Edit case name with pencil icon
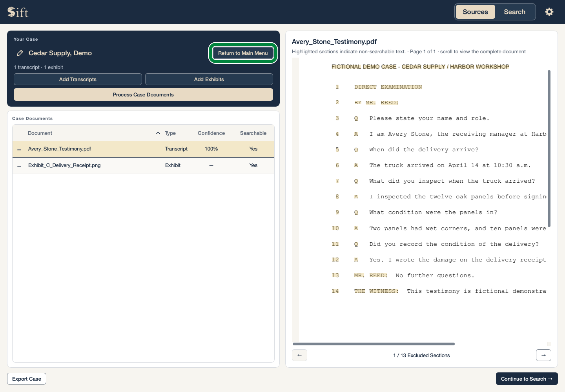565x392 pixels. coord(20,53)
